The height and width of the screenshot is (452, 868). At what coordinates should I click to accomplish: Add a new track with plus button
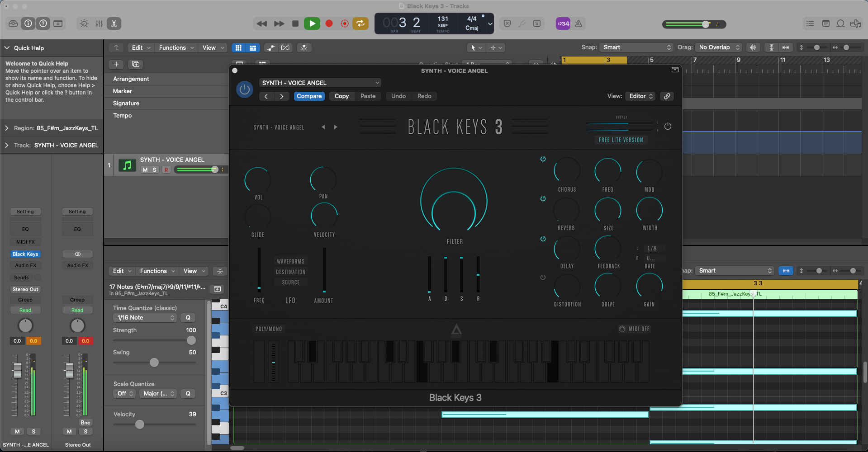point(116,64)
